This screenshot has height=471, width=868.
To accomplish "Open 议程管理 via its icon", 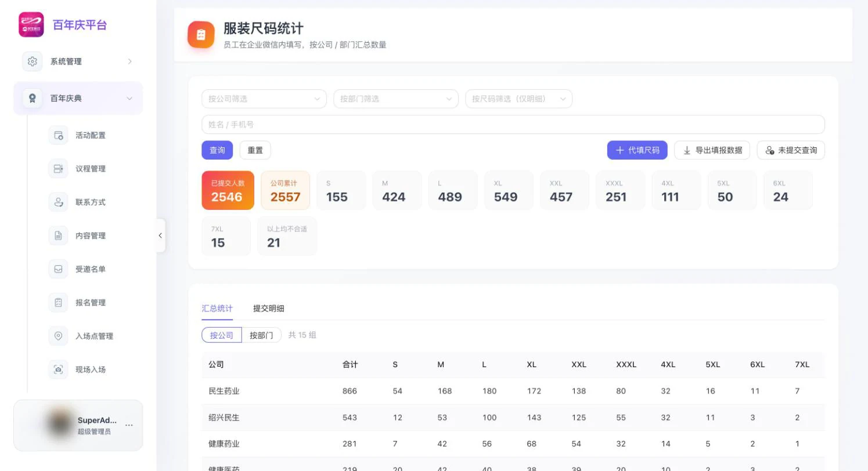I will tap(58, 169).
